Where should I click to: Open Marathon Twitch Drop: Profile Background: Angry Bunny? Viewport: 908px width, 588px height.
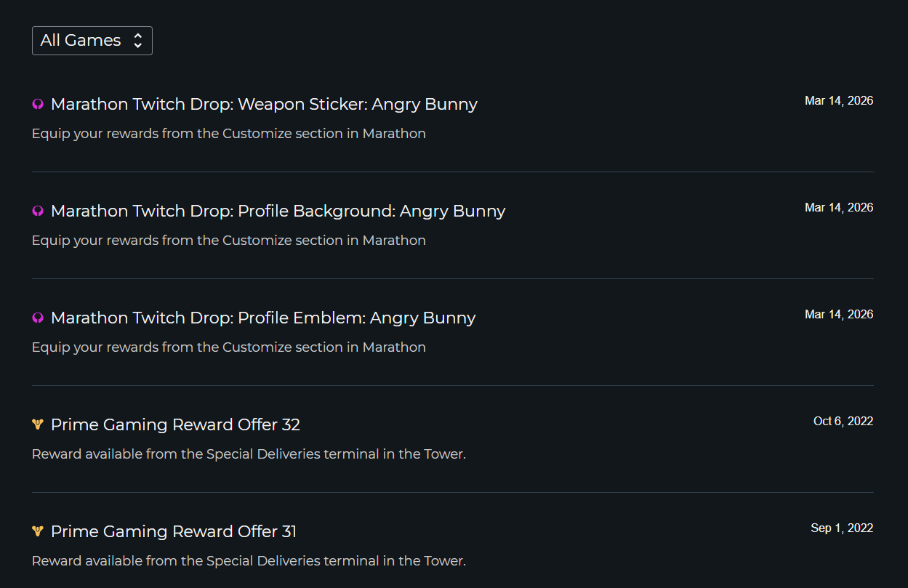click(x=278, y=212)
